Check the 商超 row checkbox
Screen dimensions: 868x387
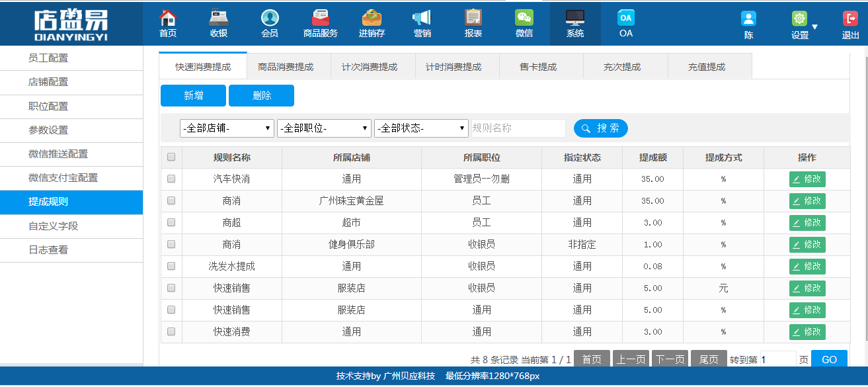[x=171, y=222]
